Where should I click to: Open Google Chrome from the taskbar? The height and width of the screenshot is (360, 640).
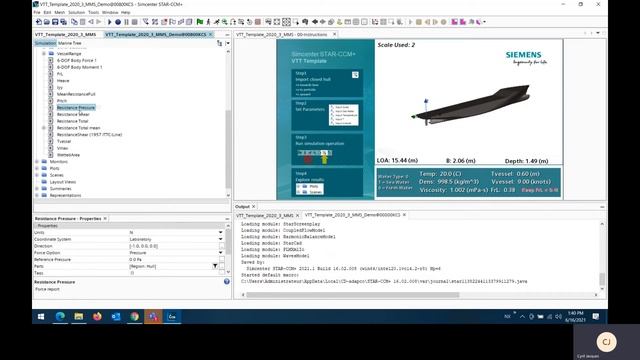pyautogui.click(x=134, y=316)
